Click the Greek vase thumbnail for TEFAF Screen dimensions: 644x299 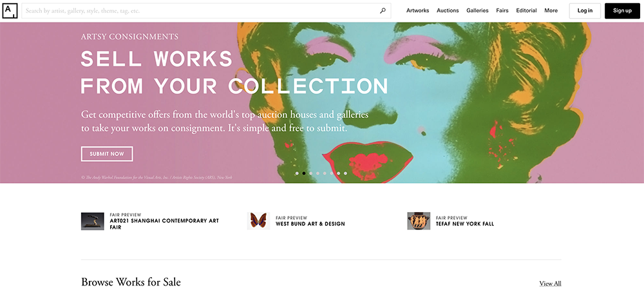coord(419,221)
